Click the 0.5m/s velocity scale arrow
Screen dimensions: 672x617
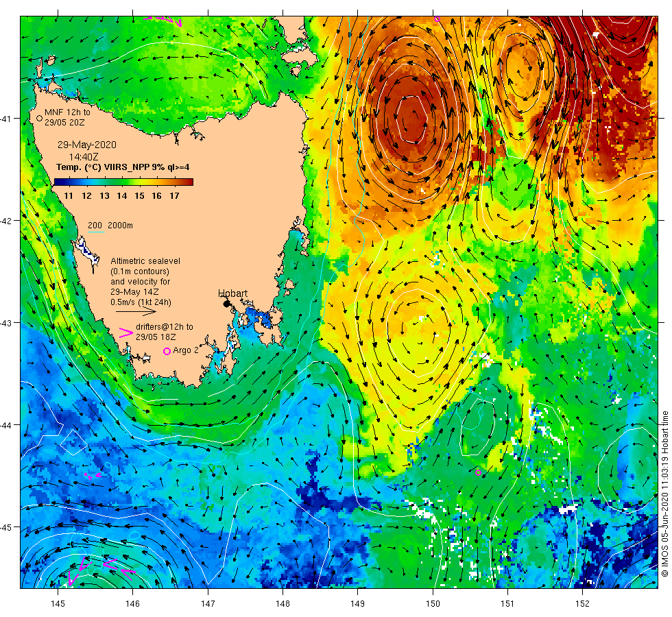(x=136, y=311)
